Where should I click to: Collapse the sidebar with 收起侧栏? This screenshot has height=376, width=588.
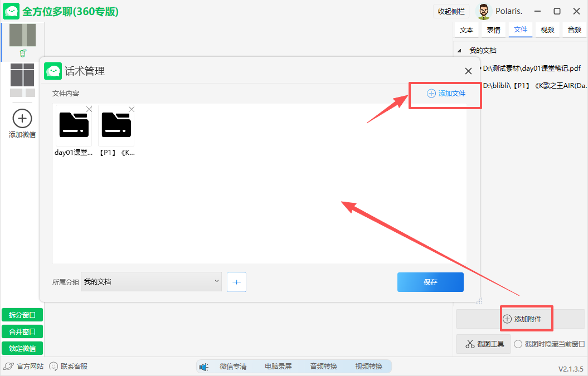451,12
